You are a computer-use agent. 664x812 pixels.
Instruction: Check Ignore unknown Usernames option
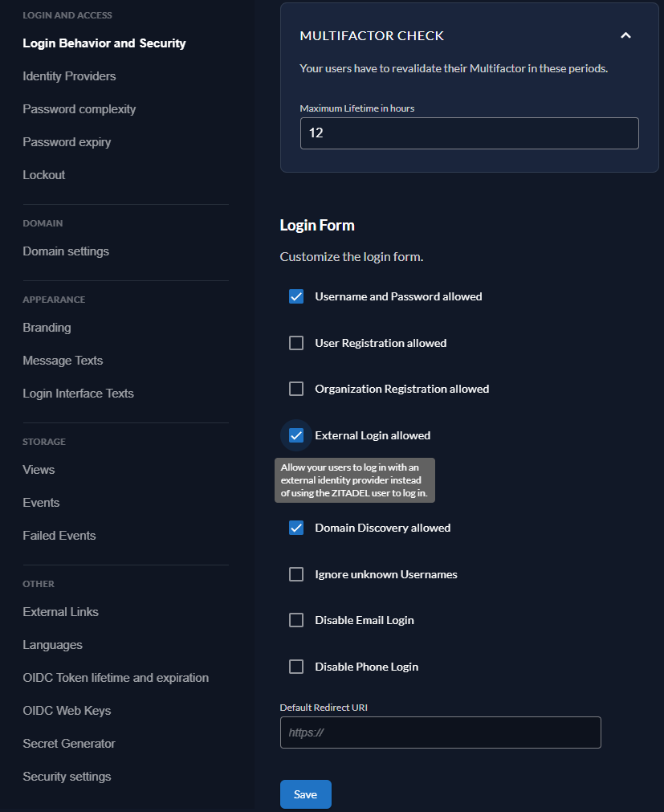coord(296,574)
